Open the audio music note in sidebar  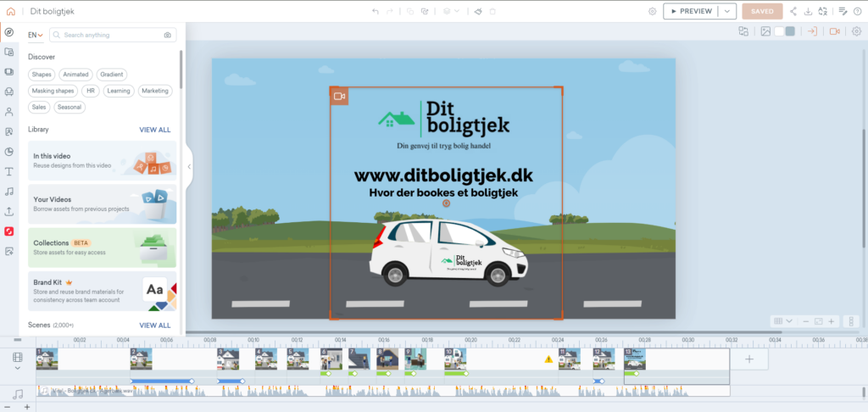click(x=8, y=192)
